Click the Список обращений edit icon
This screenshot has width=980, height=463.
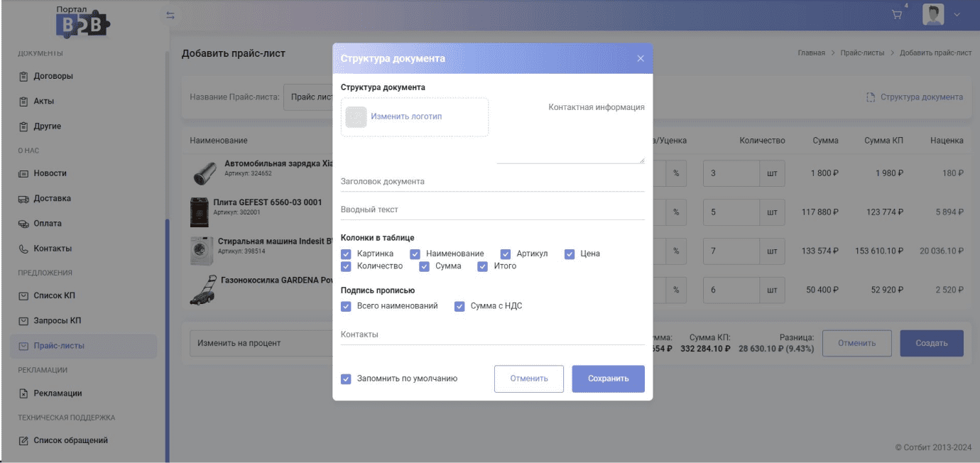[x=23, y=440]
